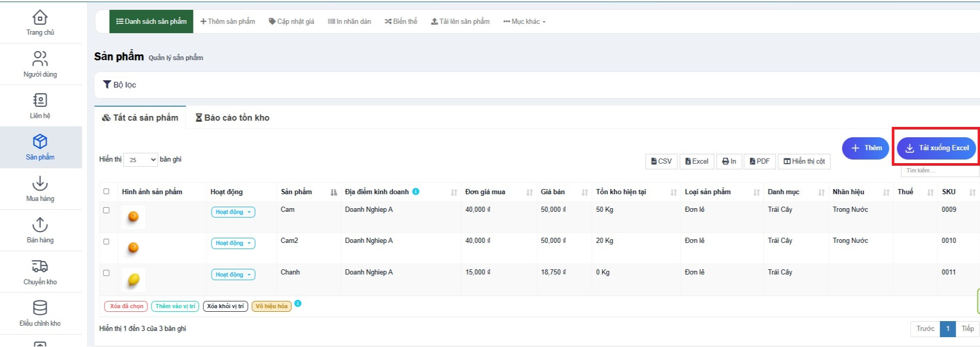The height and width of the screenshot is (347, 980).
Task: Click lemon thumbnail of Chanh product
Action: coord(133,280)
